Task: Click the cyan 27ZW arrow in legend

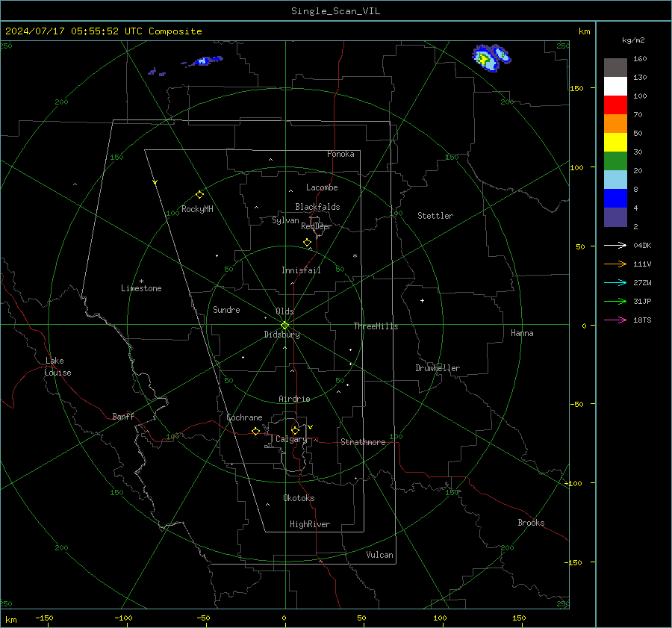Action: click(615, 282)
